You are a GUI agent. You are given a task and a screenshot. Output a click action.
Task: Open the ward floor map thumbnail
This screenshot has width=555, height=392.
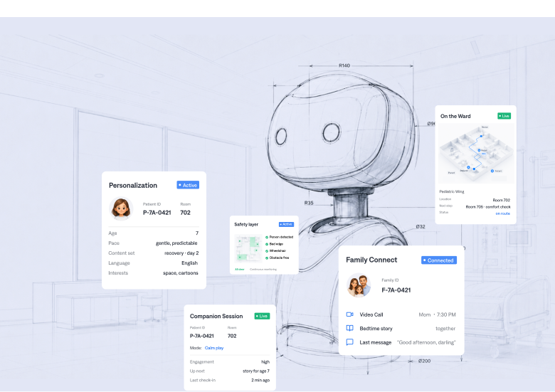point(476,154)
